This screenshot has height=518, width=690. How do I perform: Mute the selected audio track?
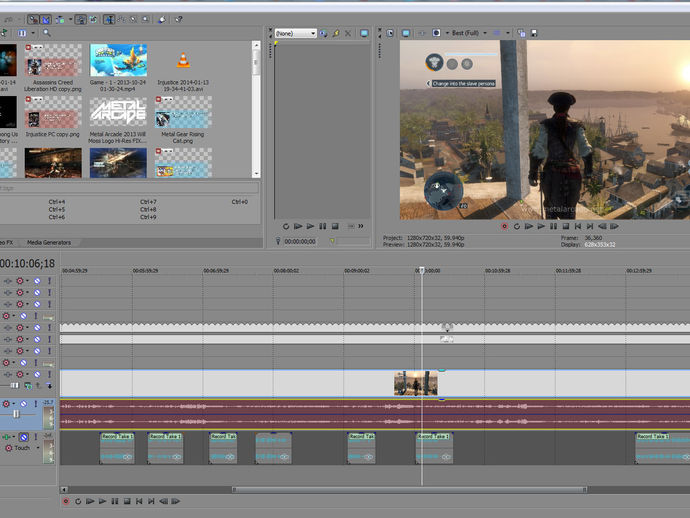click(23, 404)
